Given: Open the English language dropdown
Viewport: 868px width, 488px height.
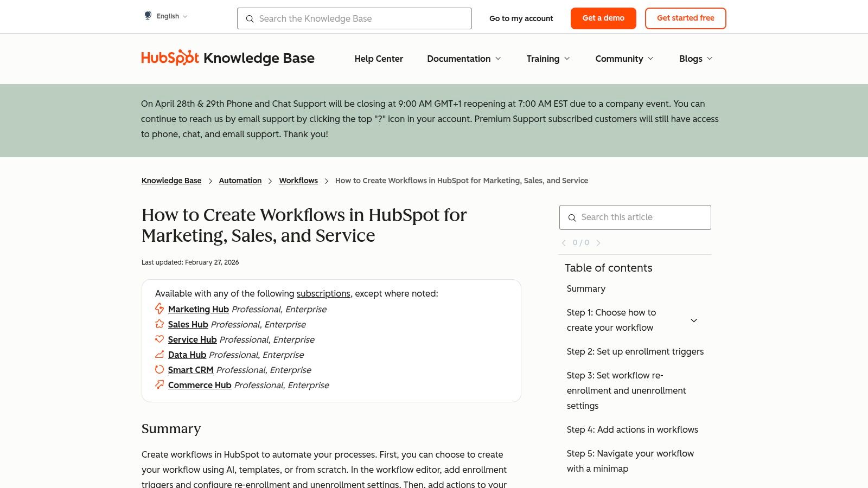Looking at the screenshot, I should click(171, 16).
